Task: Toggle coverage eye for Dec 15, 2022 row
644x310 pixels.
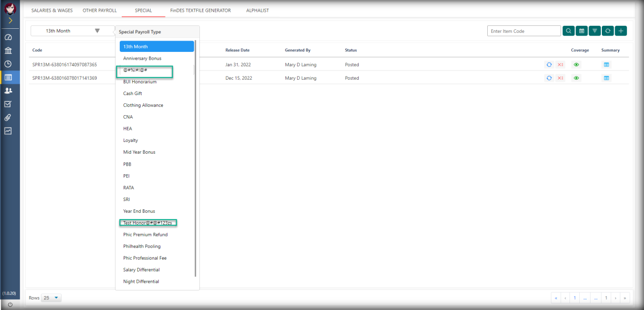Action: (577, 78)
